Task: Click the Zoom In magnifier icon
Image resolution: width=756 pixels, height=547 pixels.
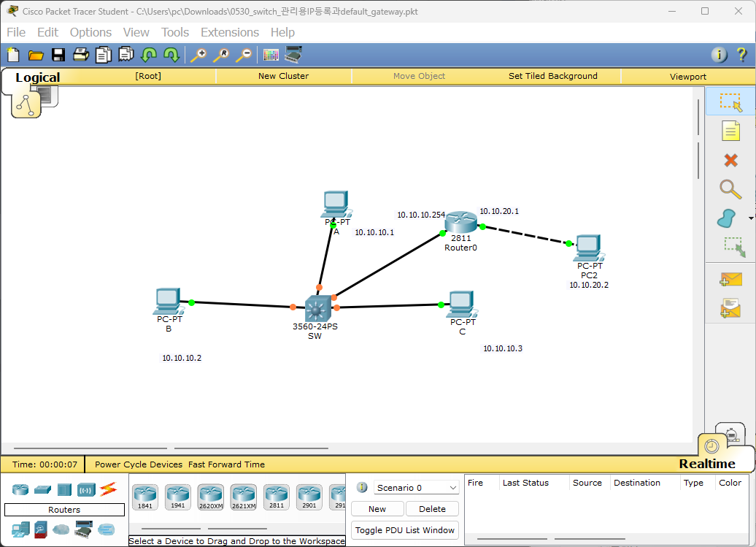Action: [198, 55]
